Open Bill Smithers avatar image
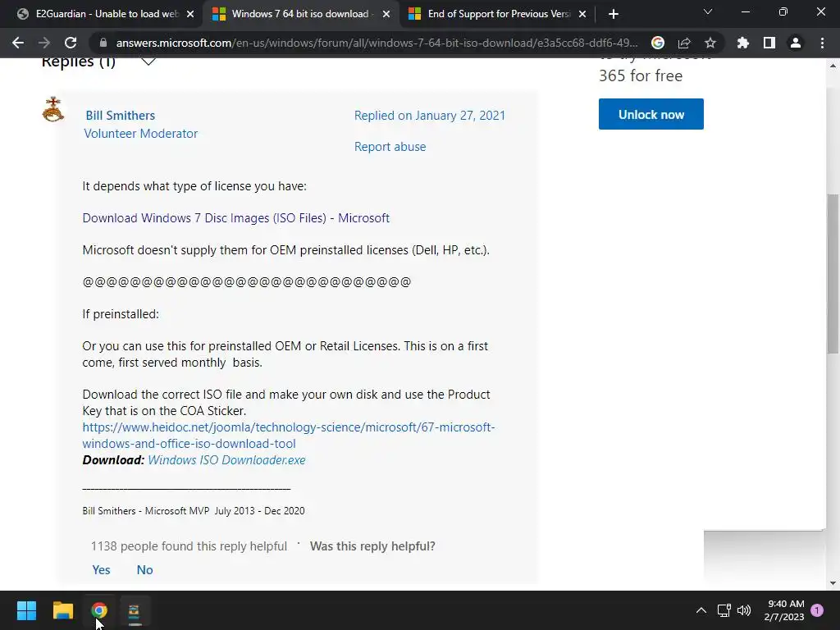Screen dimensions: 840x630 pyautogui.click(x=53, y=109)
